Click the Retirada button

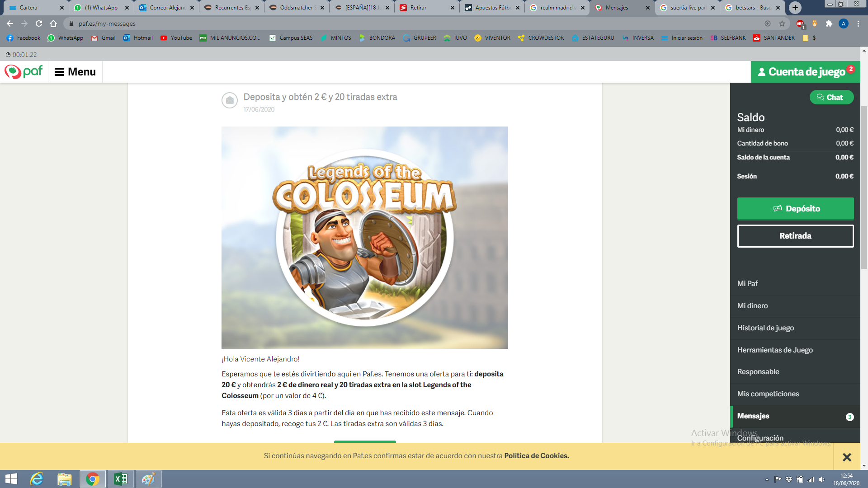click(x=795, y=236)
